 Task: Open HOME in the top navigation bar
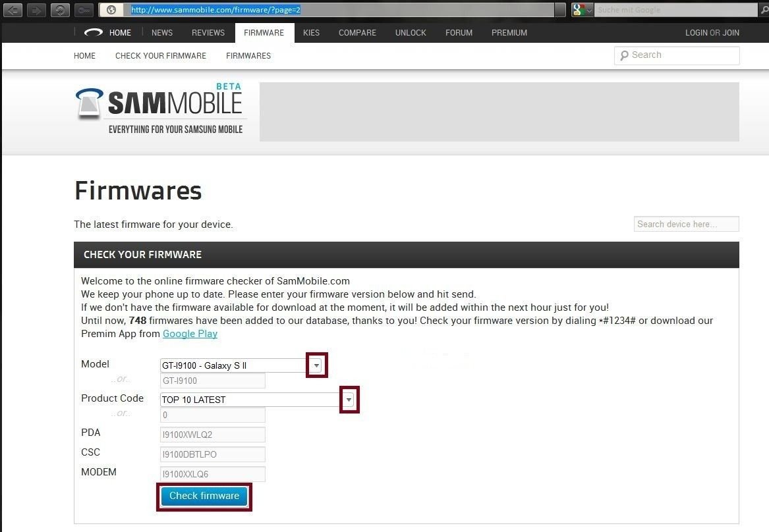120,33
